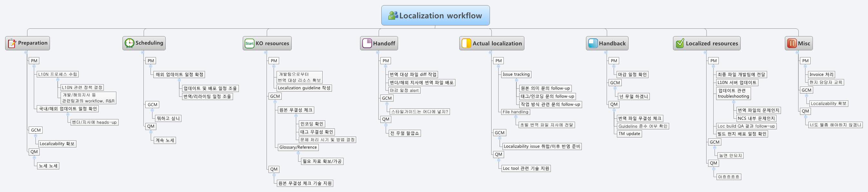Image resolution: width=868 pixels, height=192 pixels.
Task: Select the GCM node under Scheduling
Action: 152,105
